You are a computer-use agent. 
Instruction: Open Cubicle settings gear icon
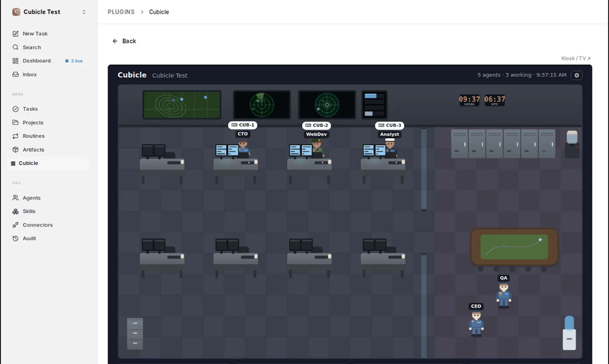[x=577, y=75]
